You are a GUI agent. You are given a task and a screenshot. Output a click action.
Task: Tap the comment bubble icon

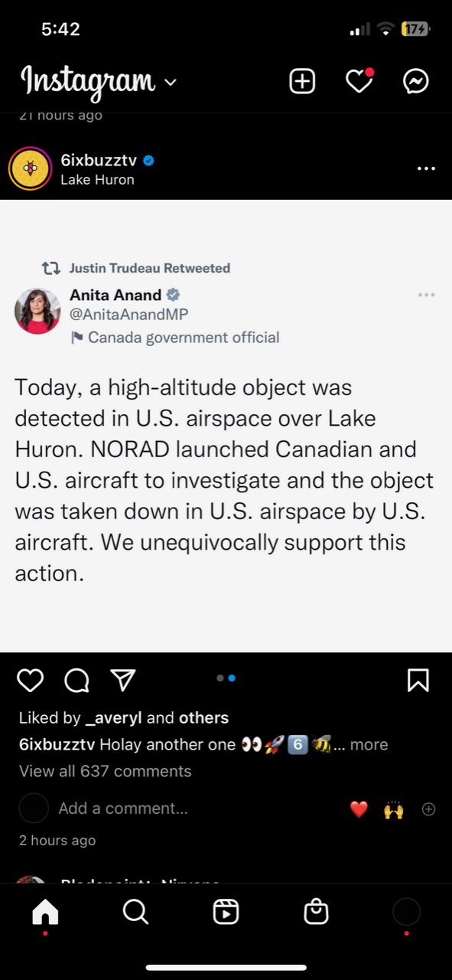coord(76,680)
